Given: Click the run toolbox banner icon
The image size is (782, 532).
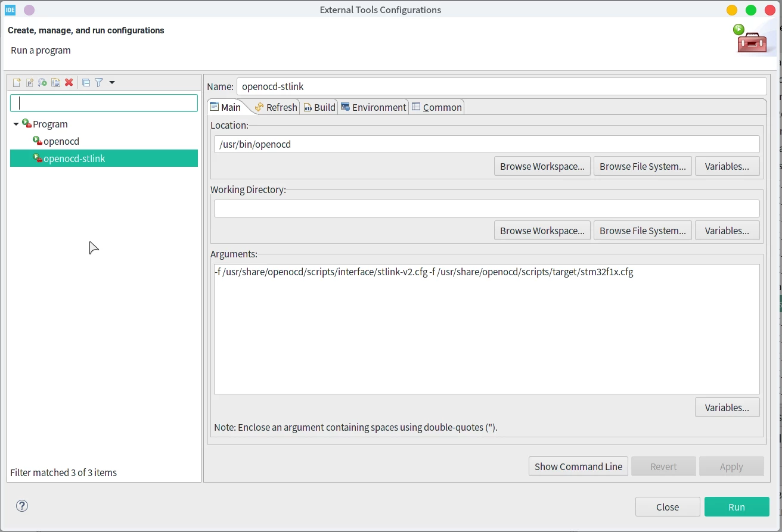Looking at the screenshot, I should [750, 38].
